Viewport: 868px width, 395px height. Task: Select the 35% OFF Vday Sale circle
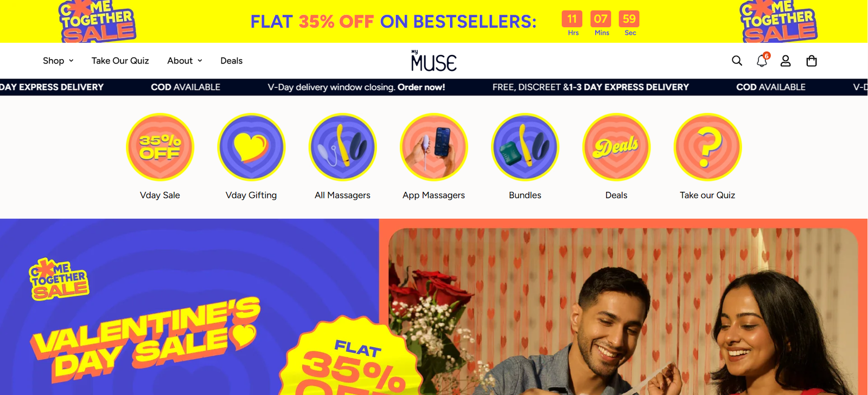160,147
